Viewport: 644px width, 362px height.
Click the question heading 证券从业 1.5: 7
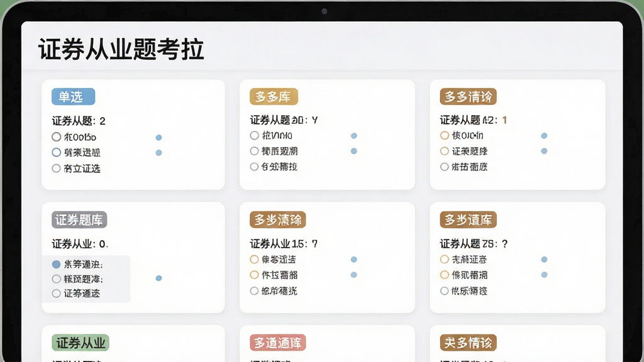(x=284, y=244)
